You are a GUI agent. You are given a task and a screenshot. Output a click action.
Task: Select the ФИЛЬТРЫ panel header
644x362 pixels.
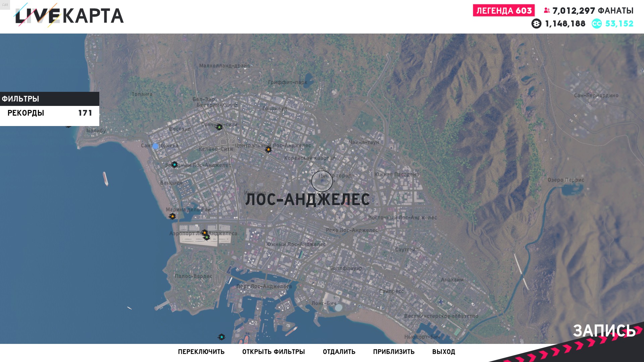pos(50,99)
